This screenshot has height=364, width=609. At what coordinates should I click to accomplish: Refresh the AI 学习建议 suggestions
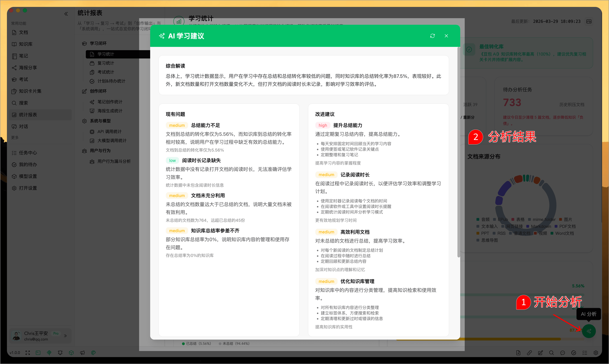click(x=432, y=36)
